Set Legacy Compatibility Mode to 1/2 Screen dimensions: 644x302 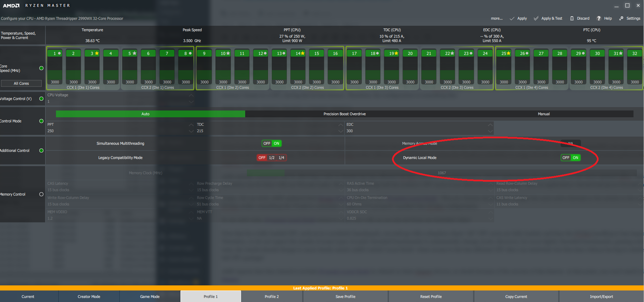point(272,158)
